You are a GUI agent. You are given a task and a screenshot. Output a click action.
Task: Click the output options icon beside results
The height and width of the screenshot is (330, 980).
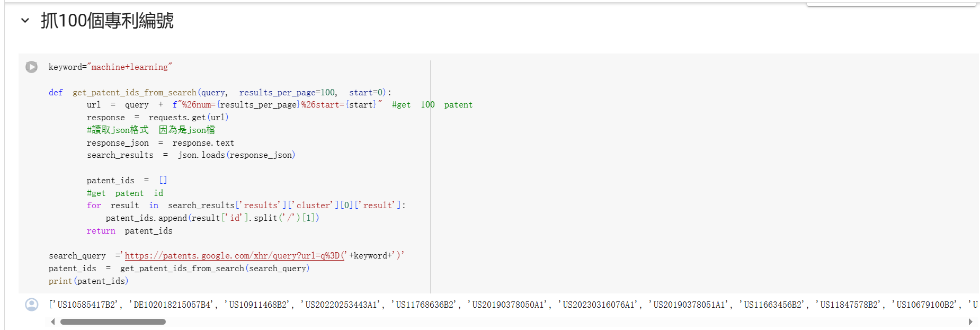click(x=32, y=305)
